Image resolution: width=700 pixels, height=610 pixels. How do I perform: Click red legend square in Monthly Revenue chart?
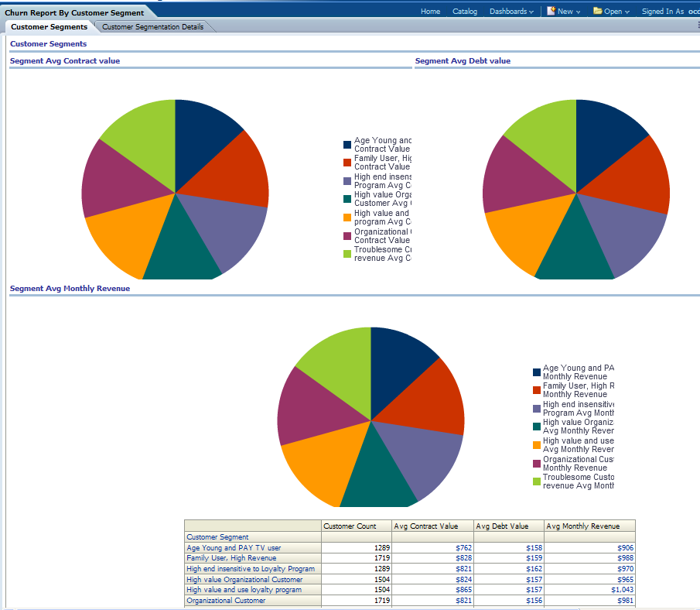pyautogui.click(x=537, y=390)
